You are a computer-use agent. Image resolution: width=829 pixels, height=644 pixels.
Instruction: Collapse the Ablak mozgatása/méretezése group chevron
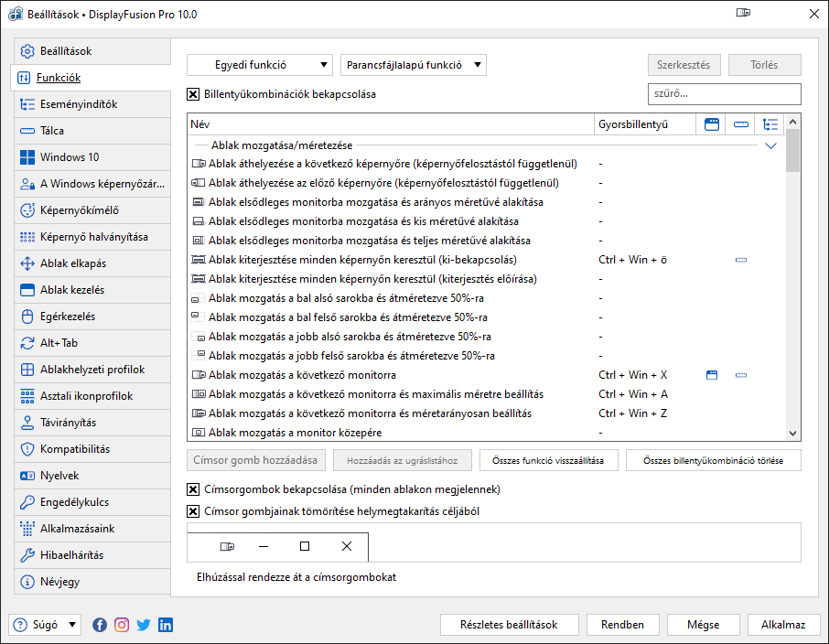(770, 145)
